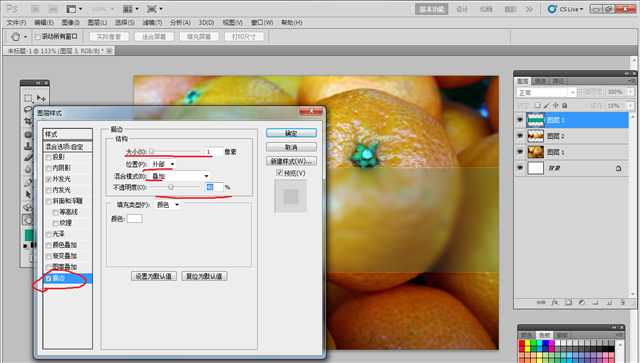The height and width of the screenshot is (363, 640).
Task: Enable the 内阴影 inner shadow checkbox
Action: pos(49,168)
